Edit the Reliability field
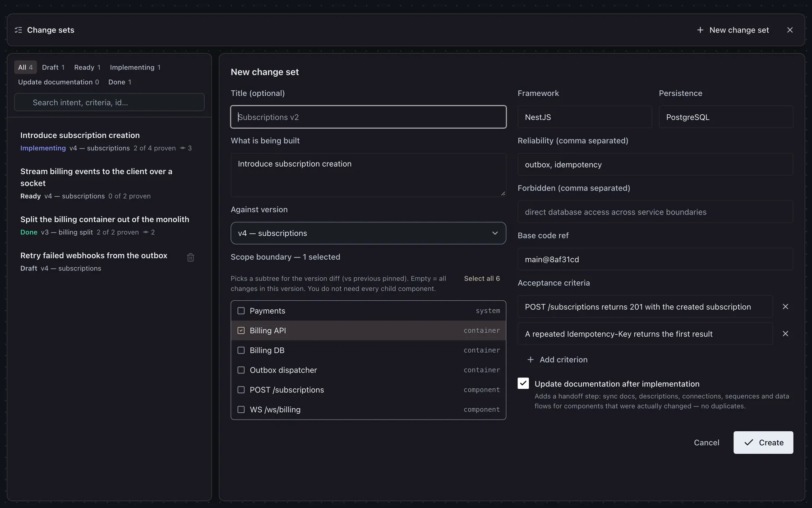Viewport: 812px width, 508px height. [655, 164]
